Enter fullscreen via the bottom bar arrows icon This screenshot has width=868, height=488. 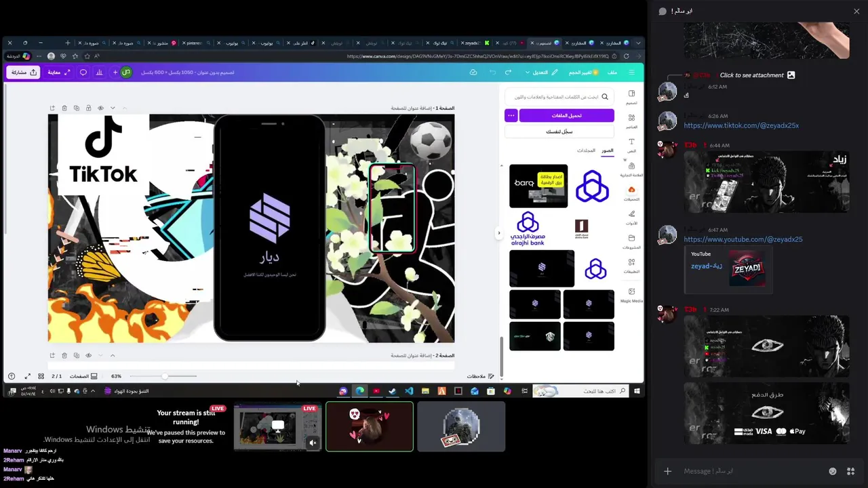(x=27, y=376)
